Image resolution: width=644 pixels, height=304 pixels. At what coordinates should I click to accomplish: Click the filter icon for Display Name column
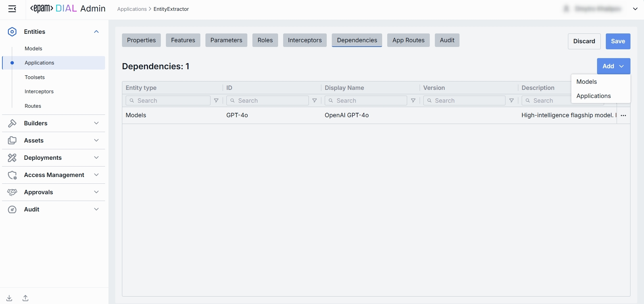point(413,101)
